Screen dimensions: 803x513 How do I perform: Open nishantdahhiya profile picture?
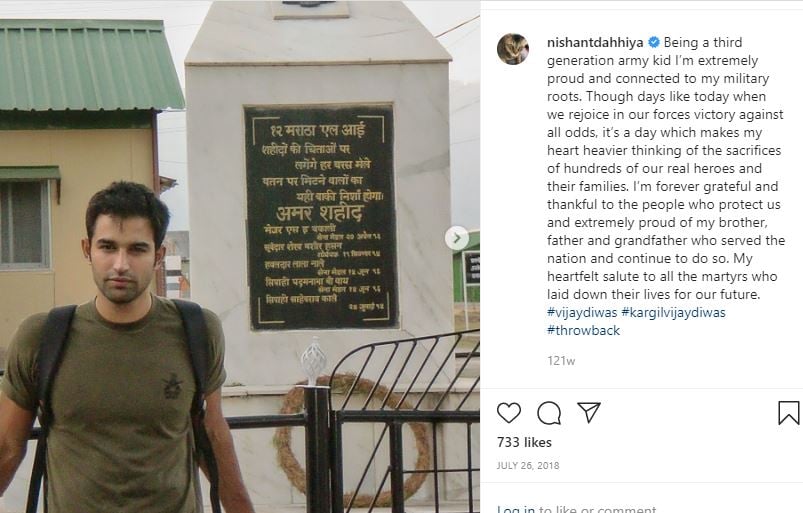tap(513, 49)
